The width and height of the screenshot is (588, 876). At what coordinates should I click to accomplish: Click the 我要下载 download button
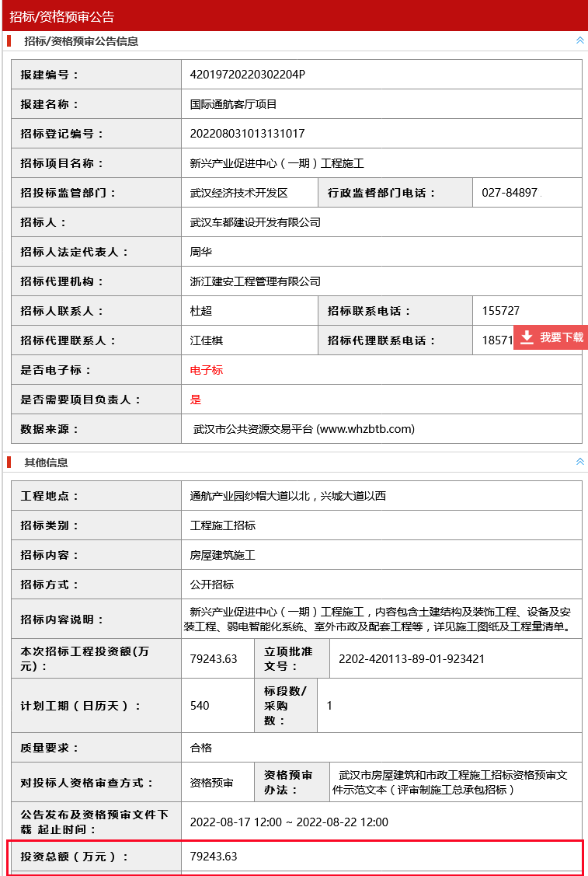click(551, 337)
